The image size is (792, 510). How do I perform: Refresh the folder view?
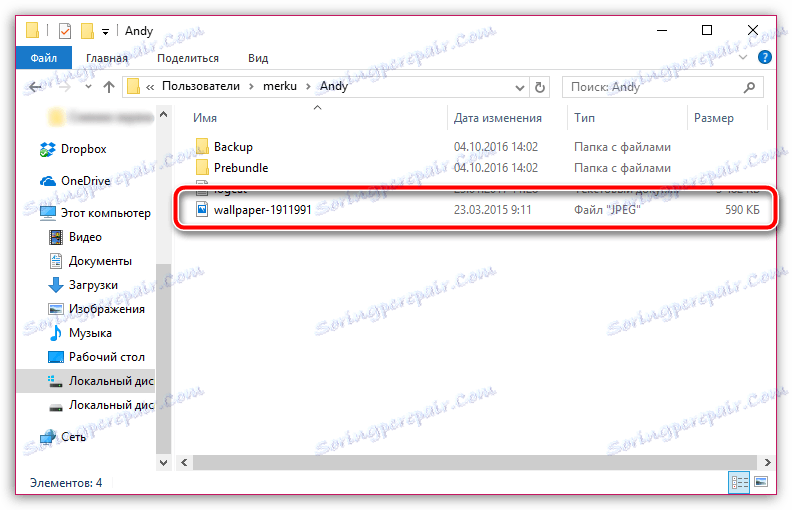coord(539,87)
